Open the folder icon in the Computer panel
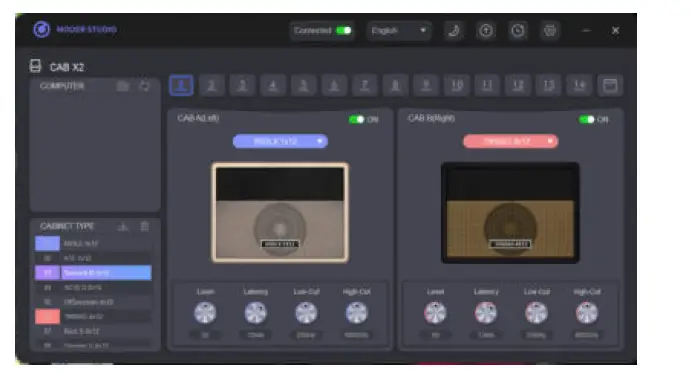694x376 pixels. coord(123,86)
